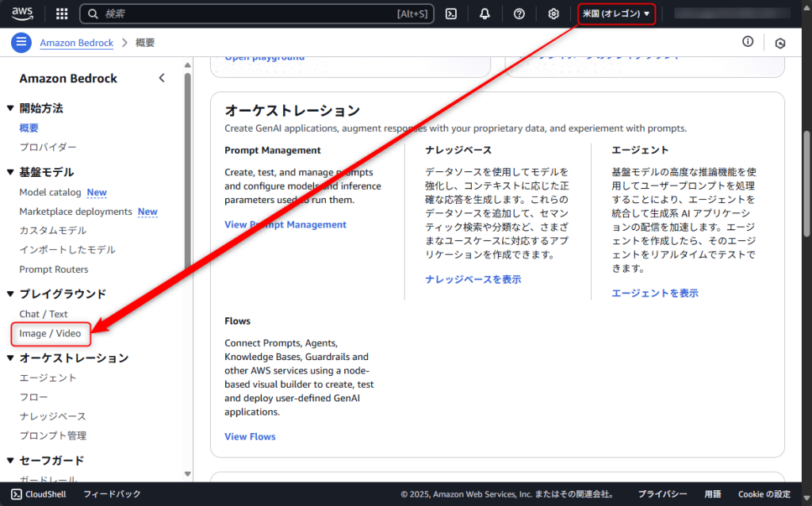Go to Amazon Bedrock breadcrumb link
This screenshot has width=812, height=506.
[x=77, y=43]
